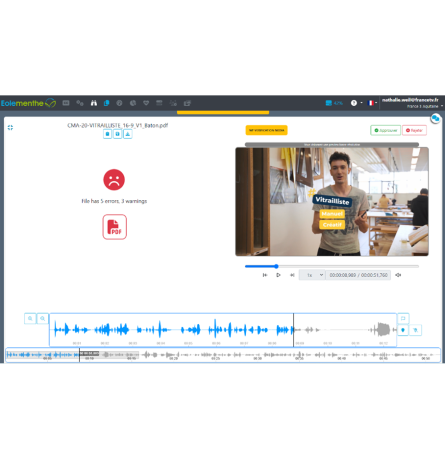
Task: Click the first monitor icon in navbar
Action: tap(66, 103)
